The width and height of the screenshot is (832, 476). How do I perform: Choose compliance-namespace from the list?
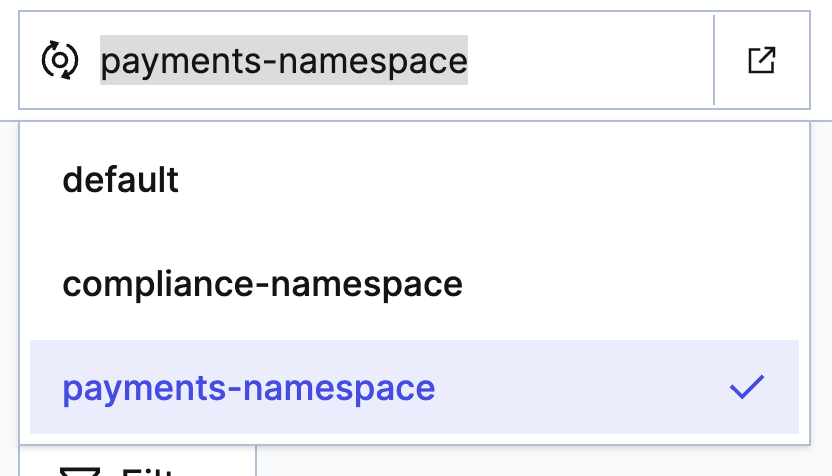click(262, 284)
